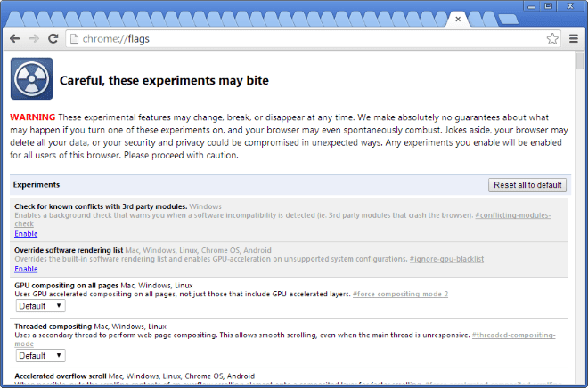Click the forward navigation arrow
Screen dimensions: 588x388
coord(34,38)
